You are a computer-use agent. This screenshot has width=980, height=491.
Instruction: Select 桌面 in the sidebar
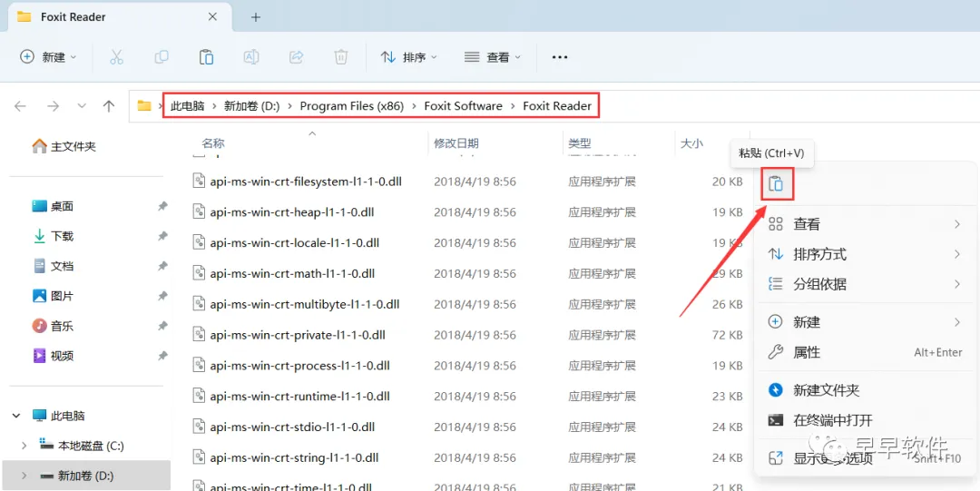coord(54,206)
